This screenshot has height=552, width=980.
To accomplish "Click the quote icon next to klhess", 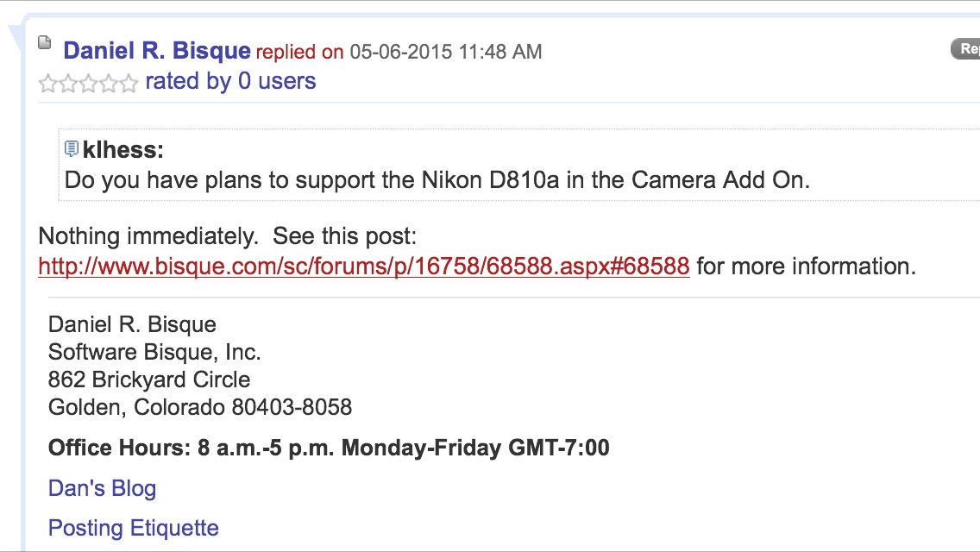I will [72, 149].
